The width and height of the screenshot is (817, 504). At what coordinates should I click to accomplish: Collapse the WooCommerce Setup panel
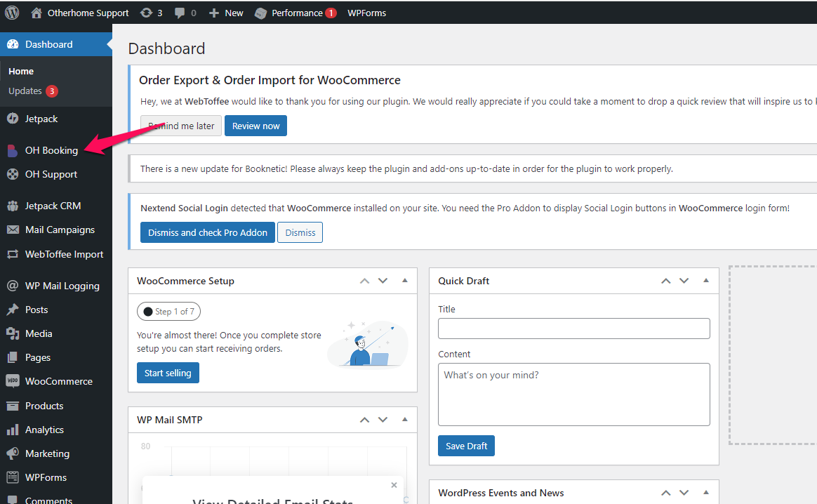405,280
